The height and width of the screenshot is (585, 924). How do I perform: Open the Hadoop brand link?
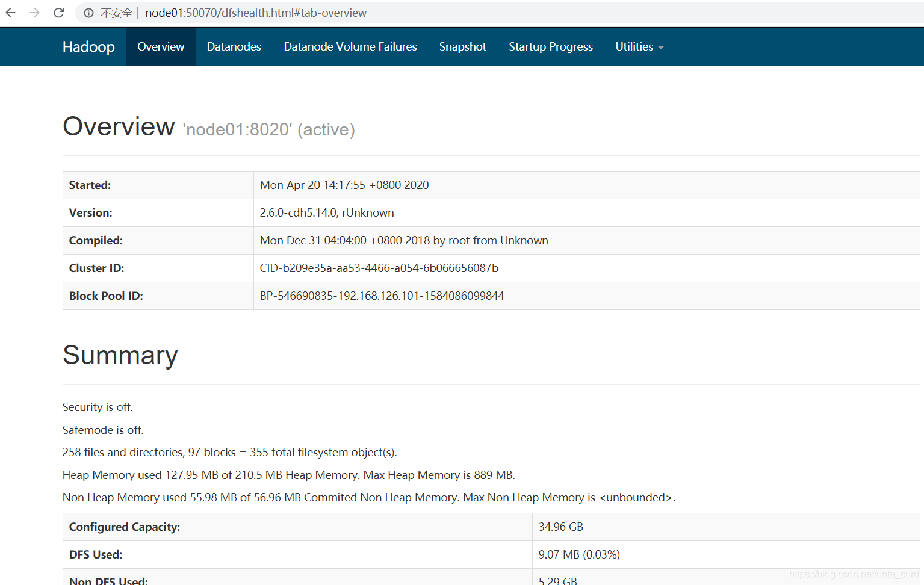pos(88,47)
